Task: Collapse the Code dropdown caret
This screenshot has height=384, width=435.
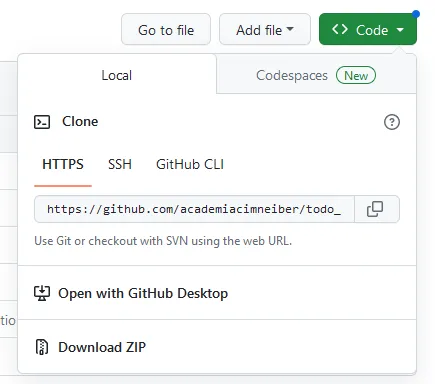Action: [400, 30]
